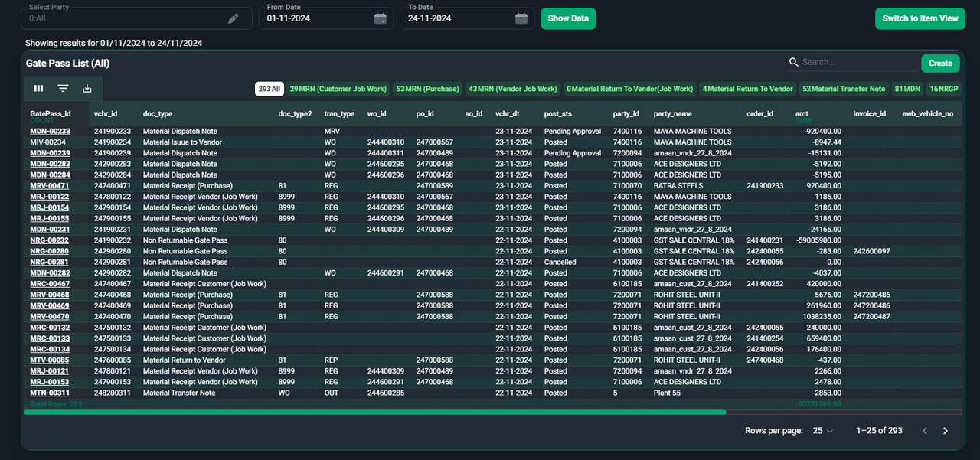Open gate pass MRJ-00122 link

pyautogui.click(x=50, y=197)
